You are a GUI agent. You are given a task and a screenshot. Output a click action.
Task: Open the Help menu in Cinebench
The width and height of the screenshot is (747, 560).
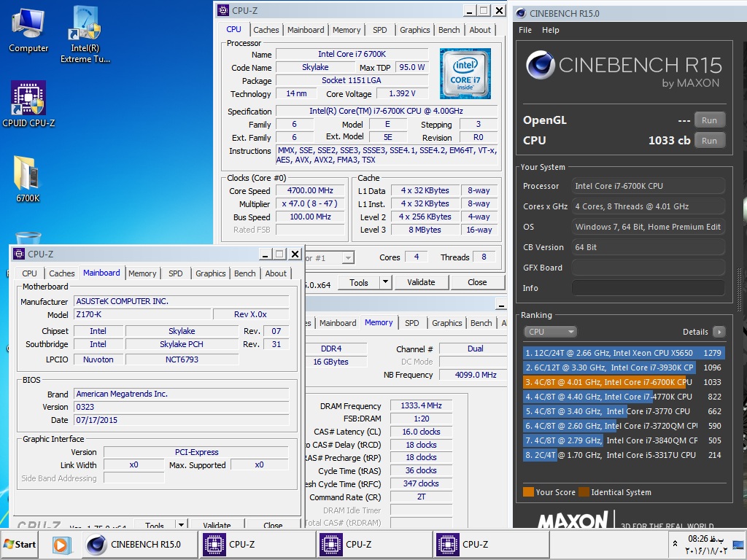pos(551,30)
